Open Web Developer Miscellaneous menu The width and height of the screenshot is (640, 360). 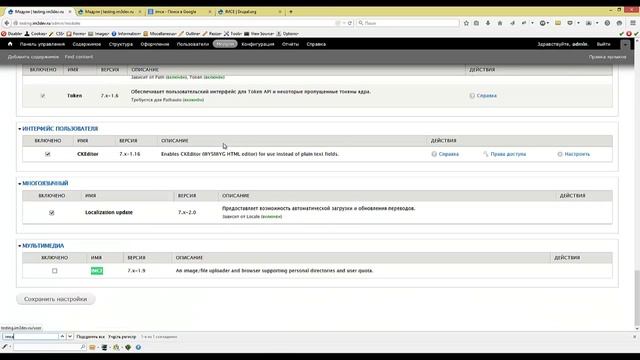pyautogui.click(x=160, y=34)
